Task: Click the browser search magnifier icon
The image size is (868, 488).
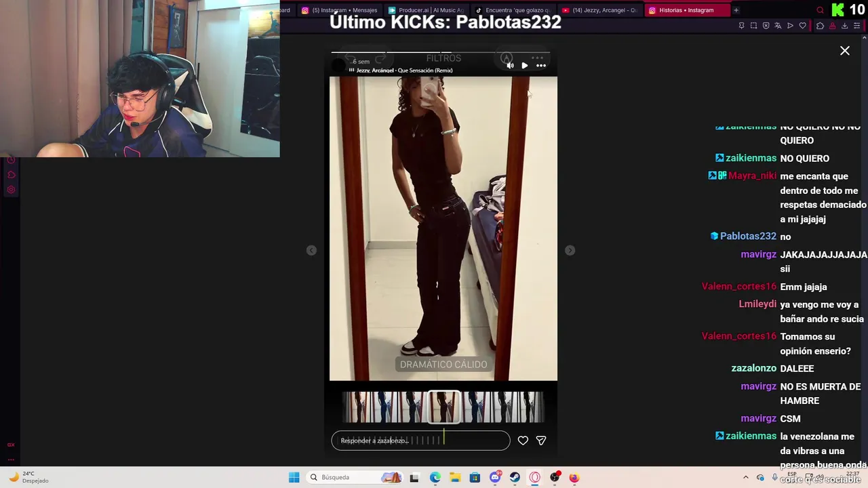Action: 820,10
